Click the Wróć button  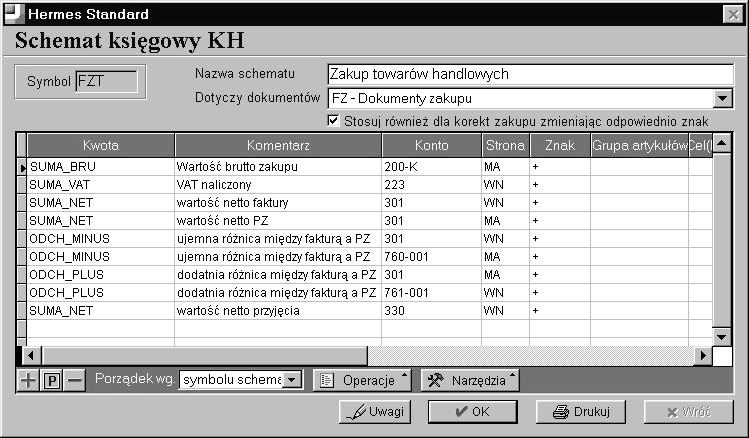688,412
